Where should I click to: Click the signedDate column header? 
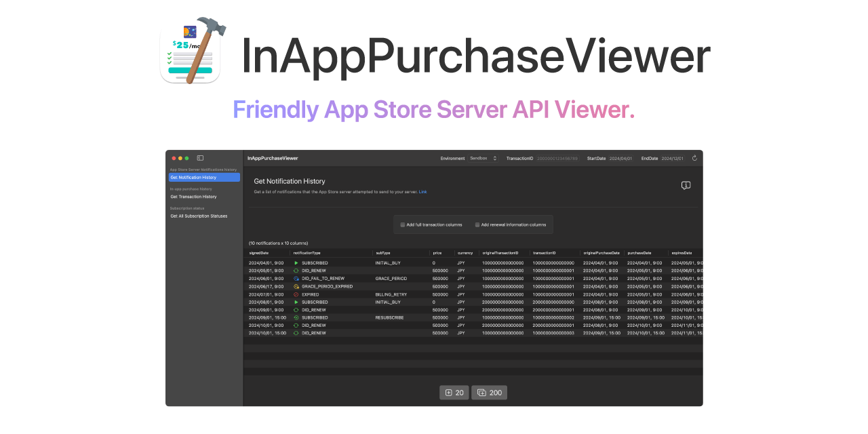tap(260, 252)
